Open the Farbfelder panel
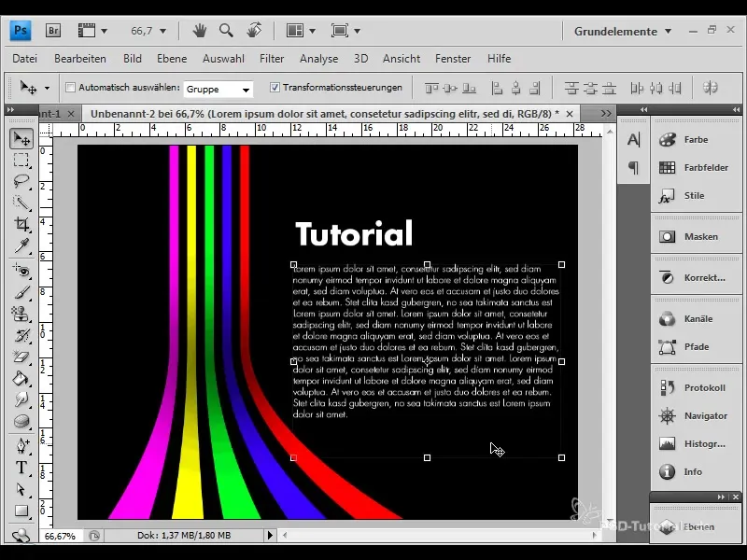 click(x=696, y=168)
